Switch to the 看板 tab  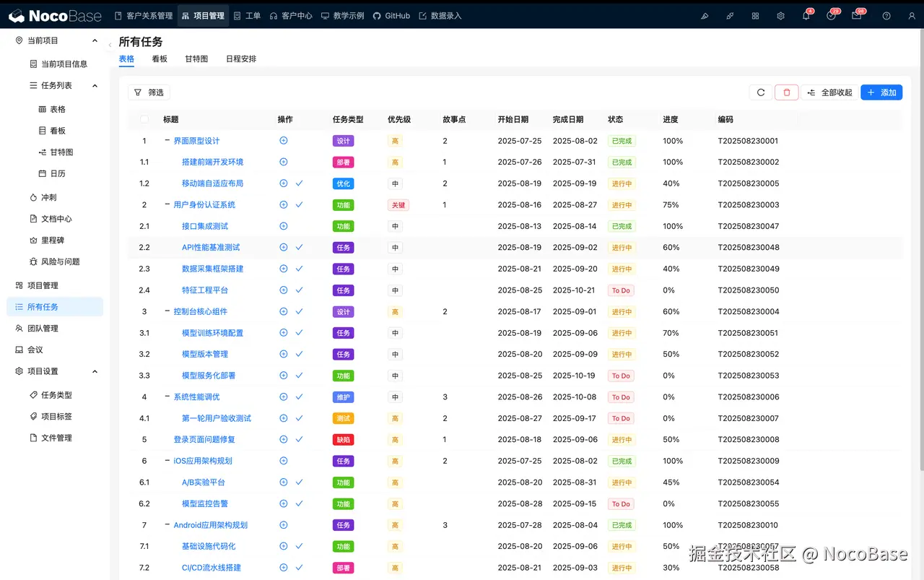tap(160, 59)
